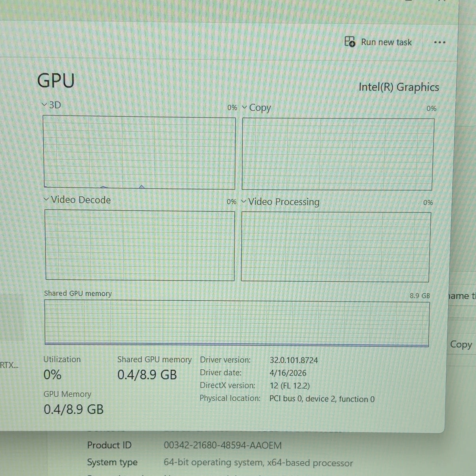Expand the Copy engine dropdown
Viewport: 476px width, 476px height.
[244, 107]
